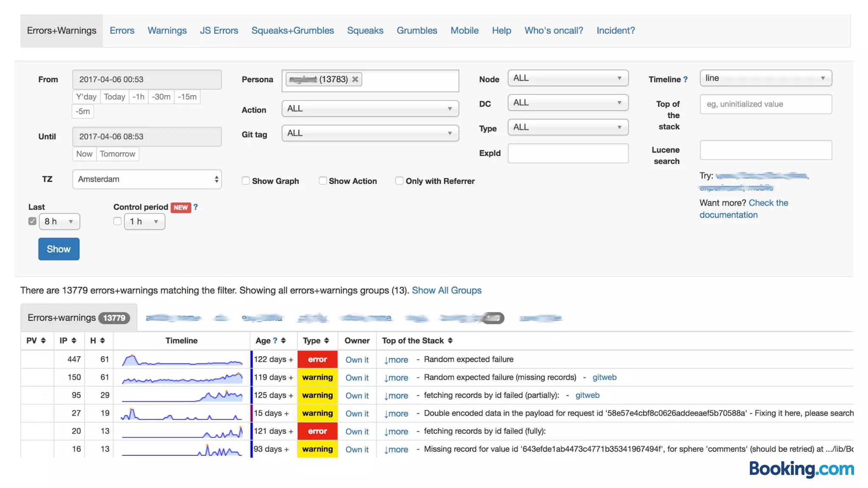The height and width of the screenshot is (488, 868).
Task: Click the Timeline help question mark
Action: pyautogui.click(x=685, y=80)
